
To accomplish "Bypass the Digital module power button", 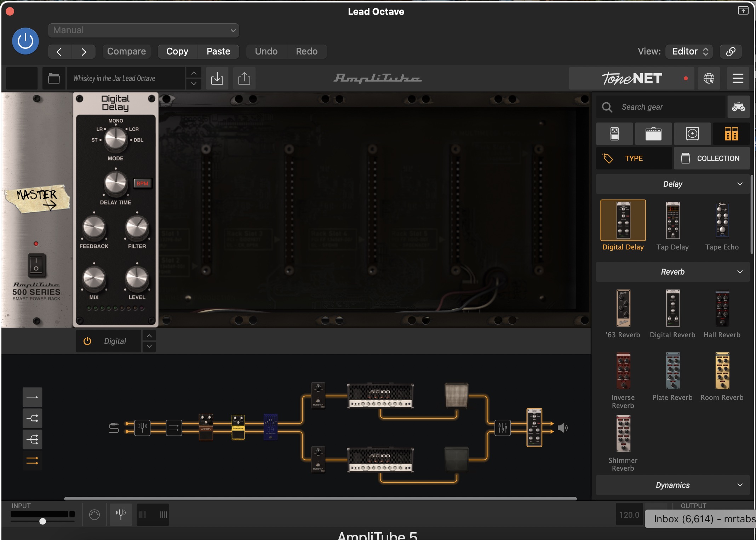I will point(87,341).
